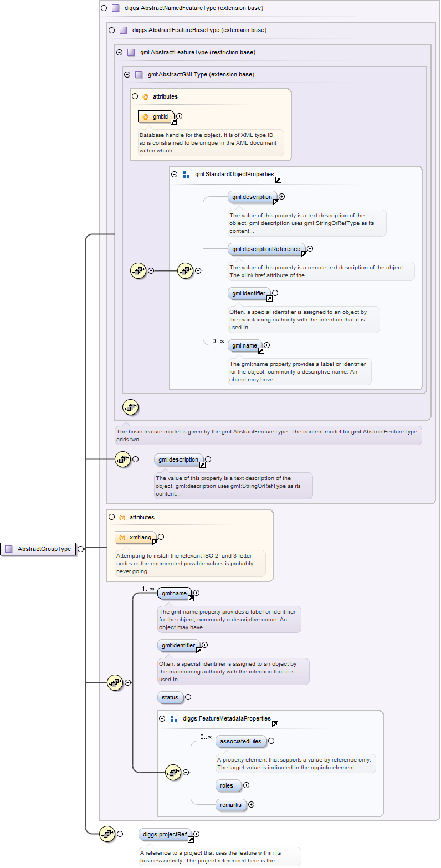Select the associatedFiles element
441x868 pixels.
pos(240,741)
